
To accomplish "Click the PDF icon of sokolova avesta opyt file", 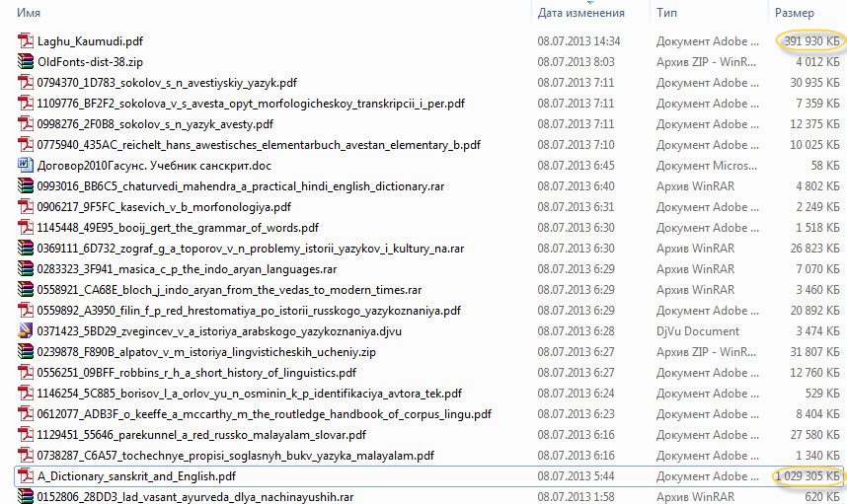I will (26, 103).
